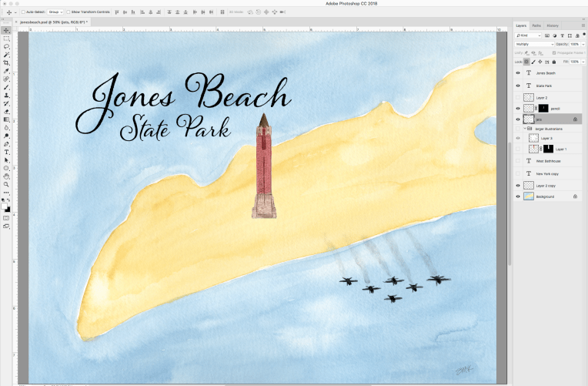This screenshot has width=588, height=386.
Task: Swap foreground and background colors
Action: [x=9, y=200]
